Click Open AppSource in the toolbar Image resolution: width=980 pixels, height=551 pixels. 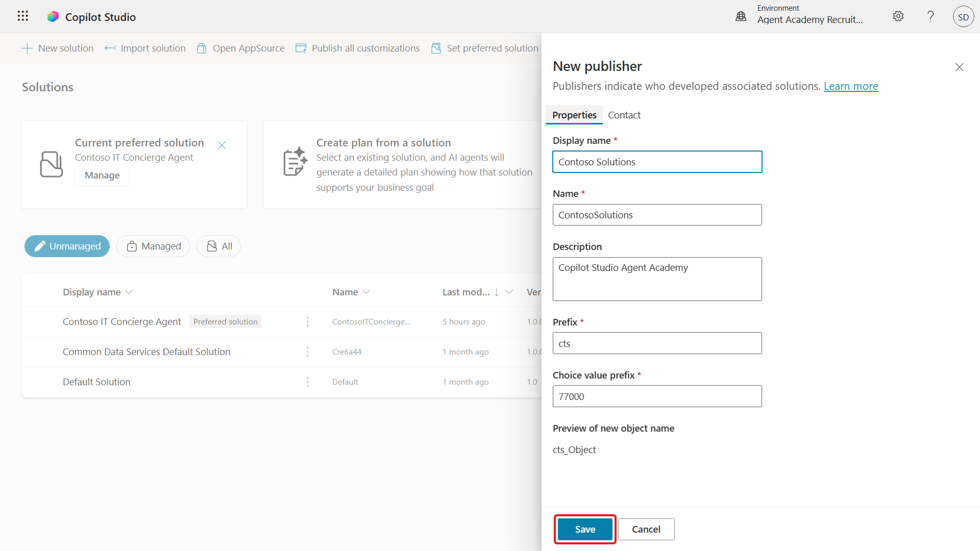click(241, 48)
